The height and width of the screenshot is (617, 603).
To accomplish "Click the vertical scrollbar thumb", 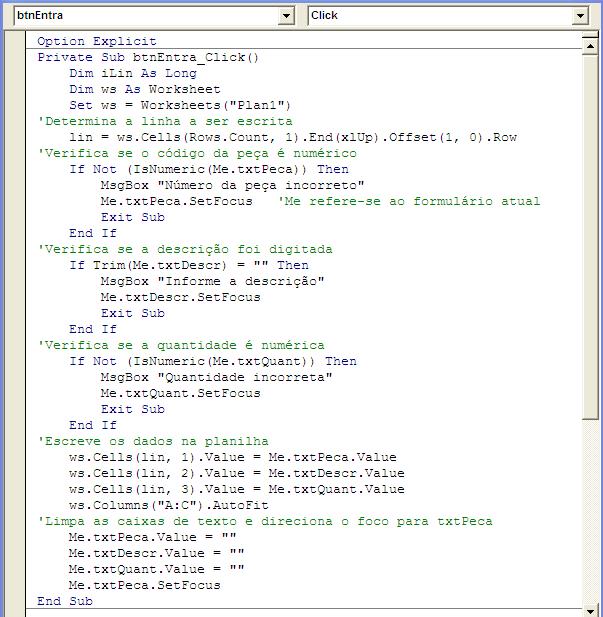I will tap(590, 237).
